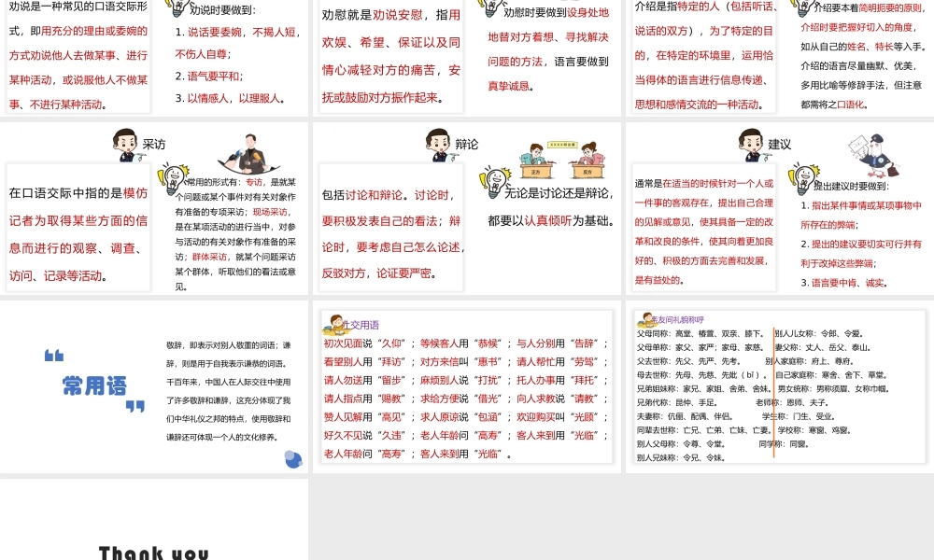Click the line 学校称：寒窗、鸡窗
This screenshot has height=560, width=934.
pos(814,430)
